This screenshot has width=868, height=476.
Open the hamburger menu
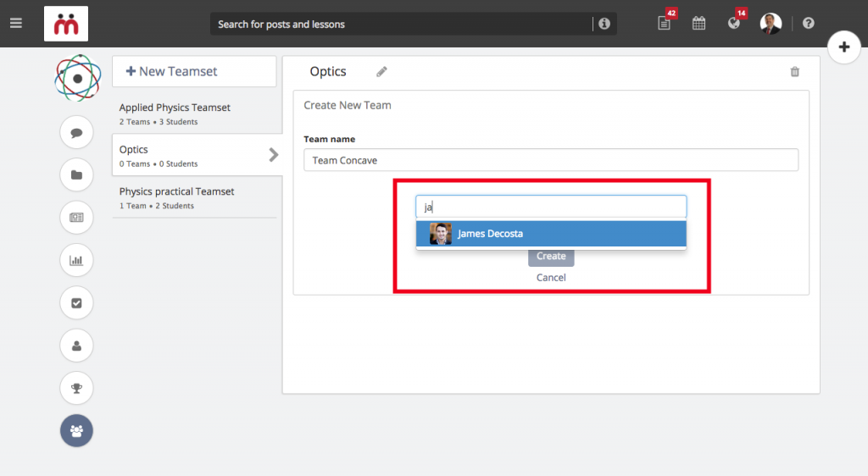pyautogui.click(x=16, y=23)
